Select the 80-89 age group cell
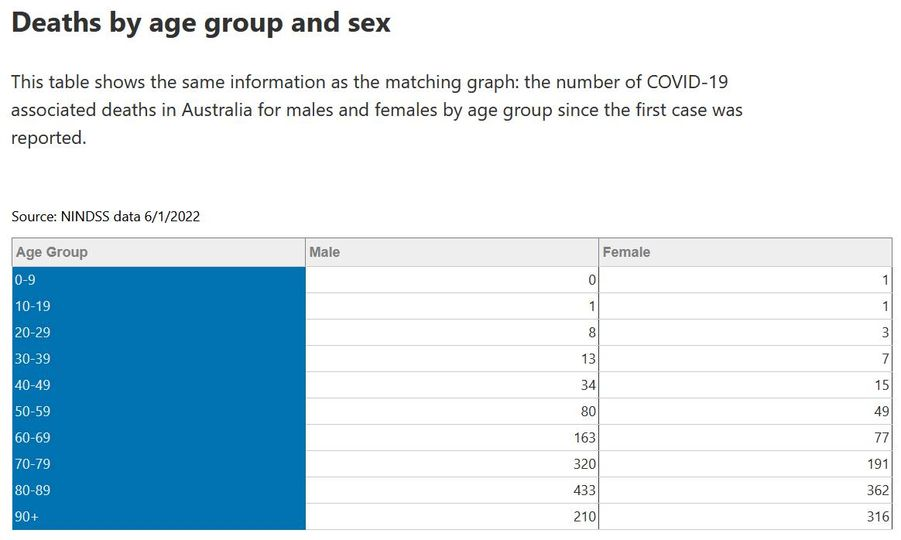The height and width of the screenshot is (540, 901). pyautogui.click(x=159, y=491)
